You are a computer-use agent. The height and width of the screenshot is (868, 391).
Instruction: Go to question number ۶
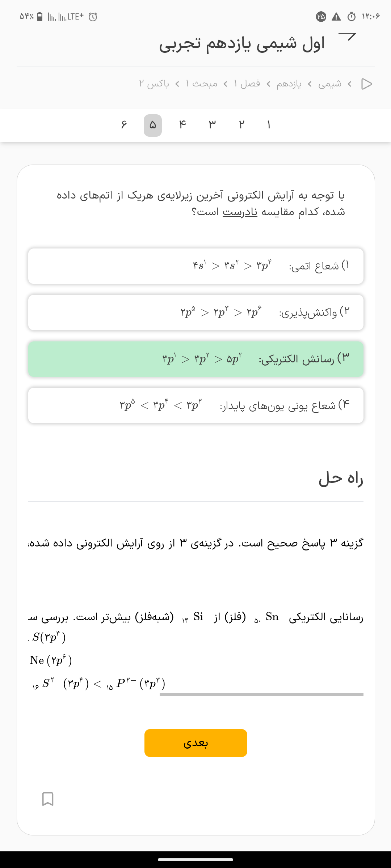(124, 125)
